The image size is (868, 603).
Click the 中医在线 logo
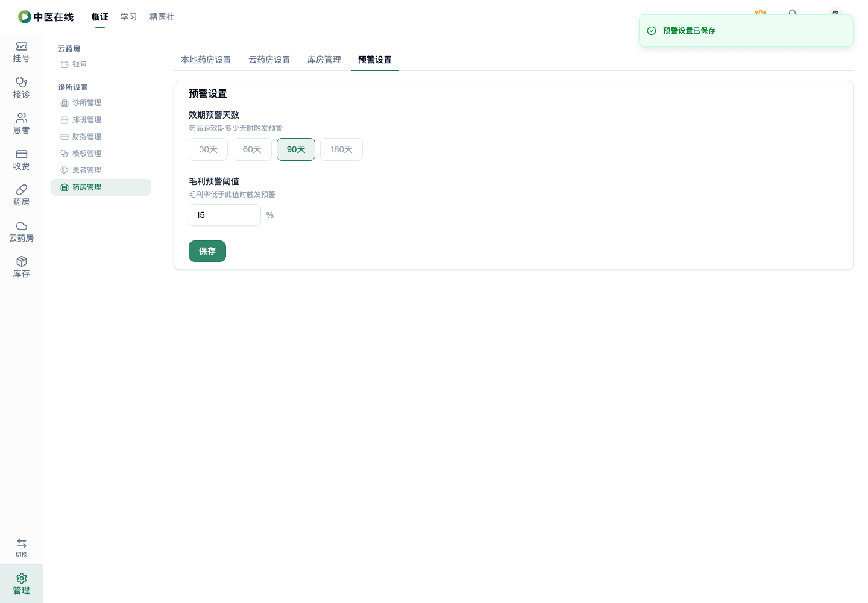point(46,17)
